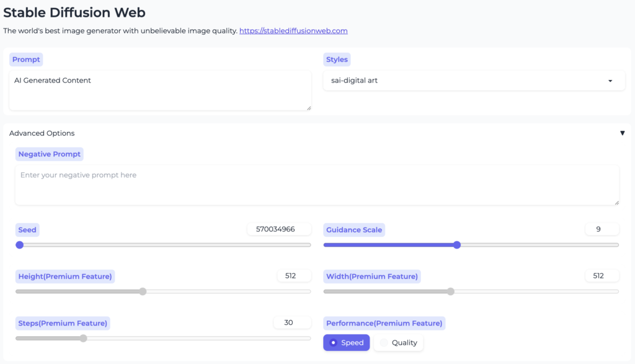
Task: Click the Seed slider handle
Action: (19, 245)
